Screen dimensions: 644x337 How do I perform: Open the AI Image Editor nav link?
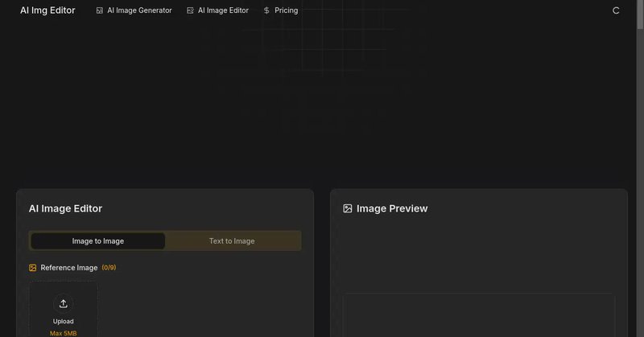(217, 10)
